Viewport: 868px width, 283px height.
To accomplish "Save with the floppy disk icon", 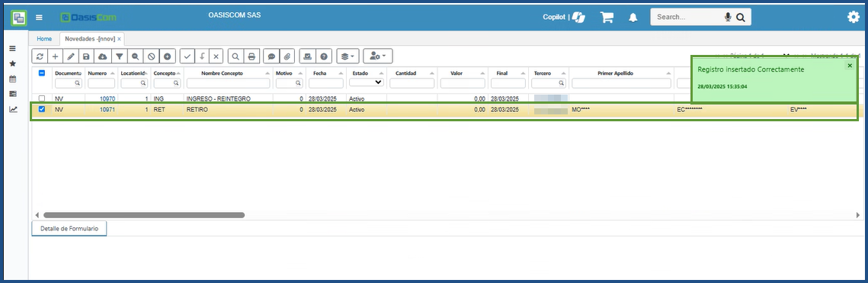I will coord(86,56).
